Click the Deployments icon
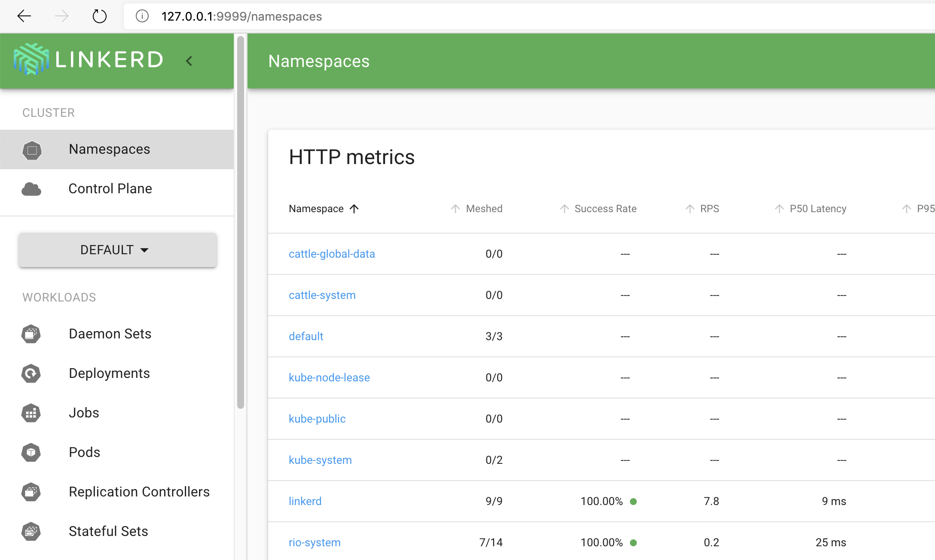 (x=31, y=374)
